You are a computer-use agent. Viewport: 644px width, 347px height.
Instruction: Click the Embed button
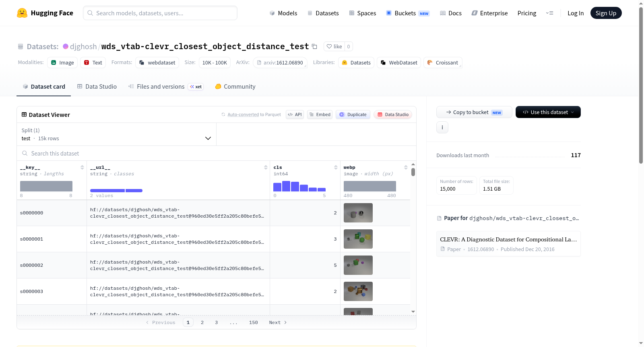point(320,114)
